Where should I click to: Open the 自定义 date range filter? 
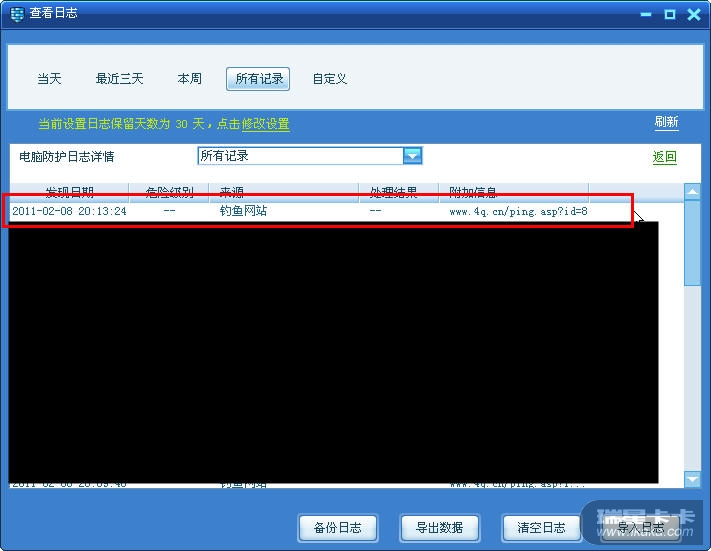330,79
